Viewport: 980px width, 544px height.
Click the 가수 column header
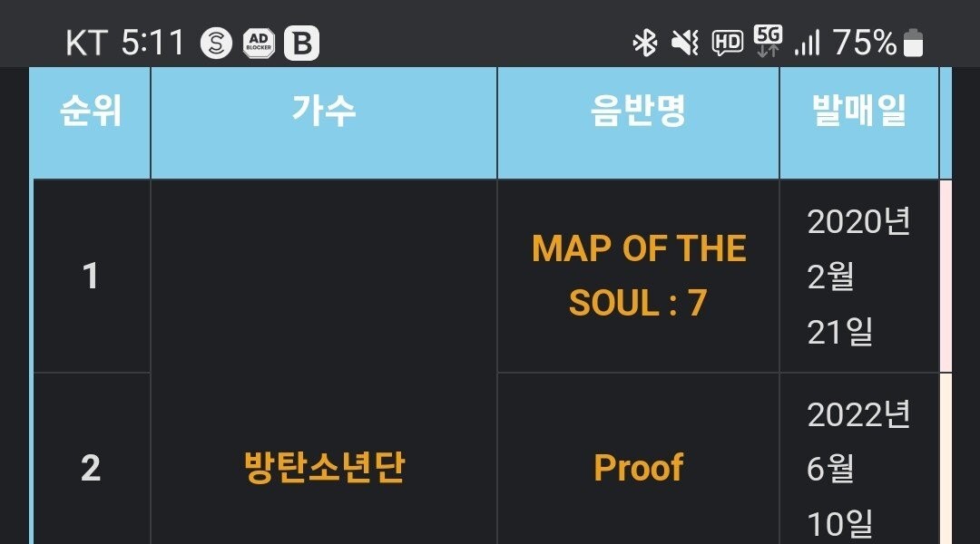coord(324,112)
